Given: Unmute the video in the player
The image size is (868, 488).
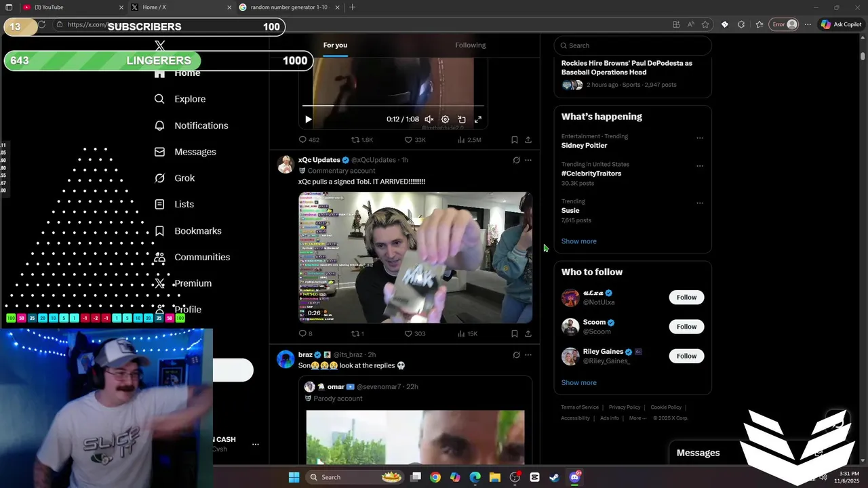Looking at the screenshot, I should pyautogui.click(x=429, y=119).
